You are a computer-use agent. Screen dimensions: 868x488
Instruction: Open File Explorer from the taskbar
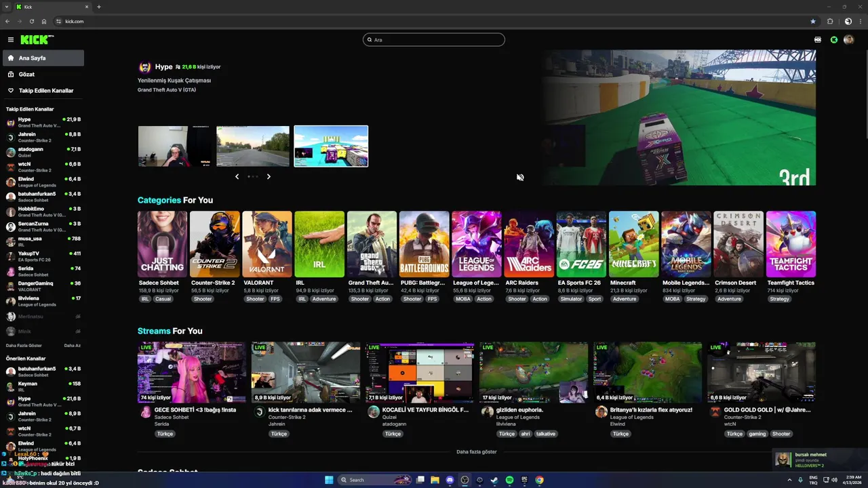[435, 480]
